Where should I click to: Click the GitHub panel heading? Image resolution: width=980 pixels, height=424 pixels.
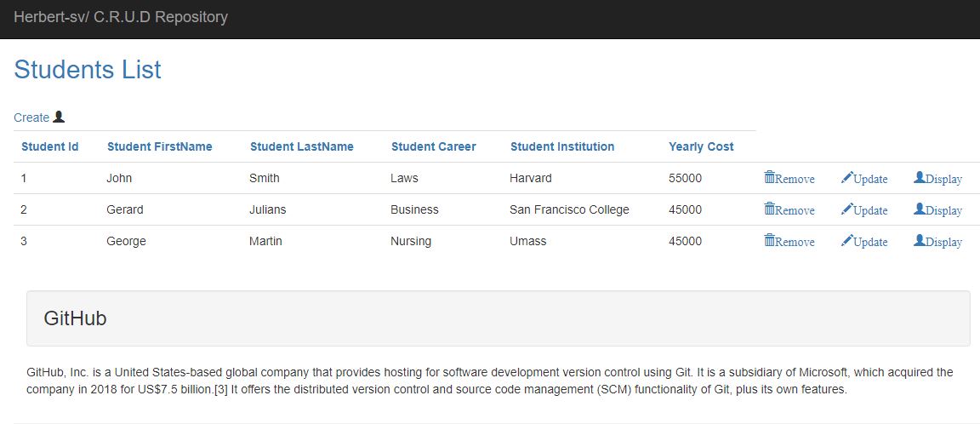click(x=75, y=318)
